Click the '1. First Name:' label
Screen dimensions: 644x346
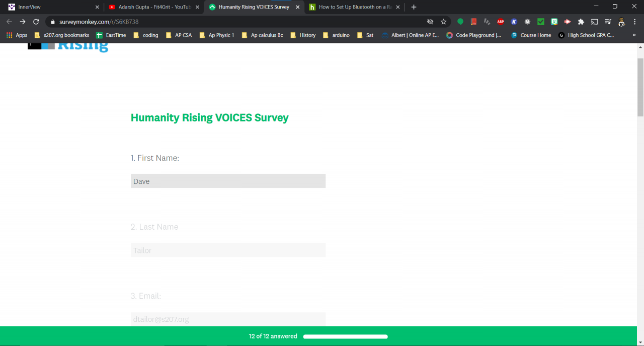(x=155, y=158)
